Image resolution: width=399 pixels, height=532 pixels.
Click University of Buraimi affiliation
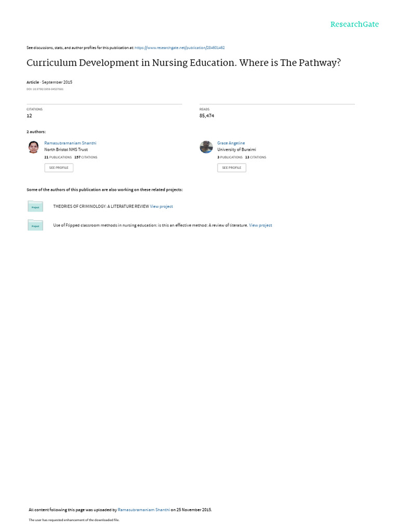click(x=236, y=150)
